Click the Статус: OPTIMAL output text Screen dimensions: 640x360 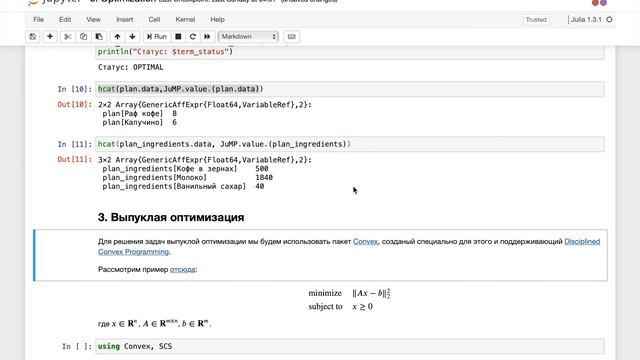(x=131, y=67)
